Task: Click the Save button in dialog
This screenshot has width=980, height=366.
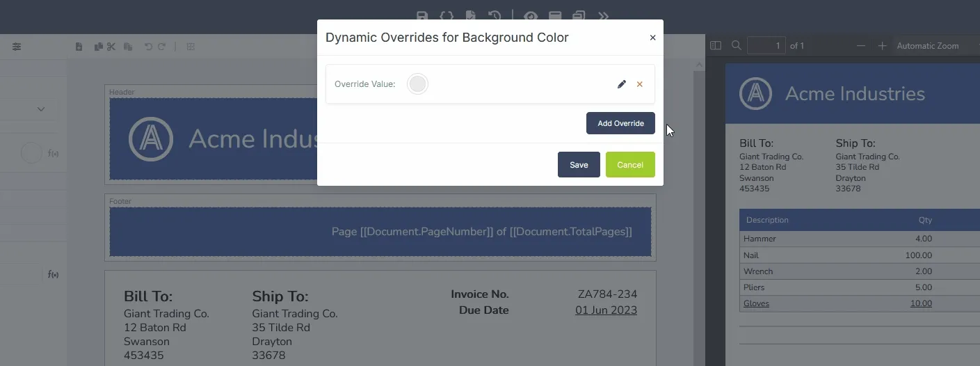Action: pyautogui.click(x=579, y=165)
